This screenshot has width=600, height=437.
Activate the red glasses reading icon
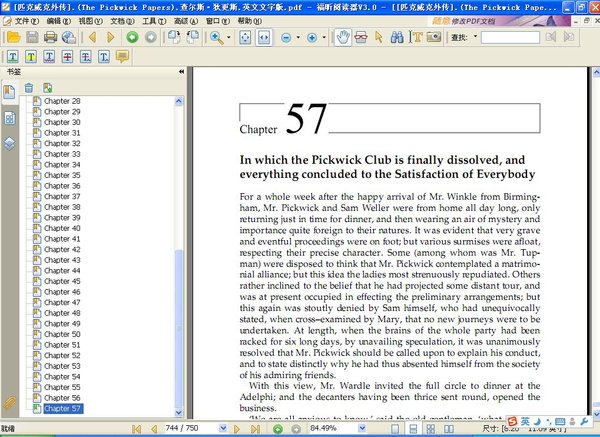tap(360, 38)
